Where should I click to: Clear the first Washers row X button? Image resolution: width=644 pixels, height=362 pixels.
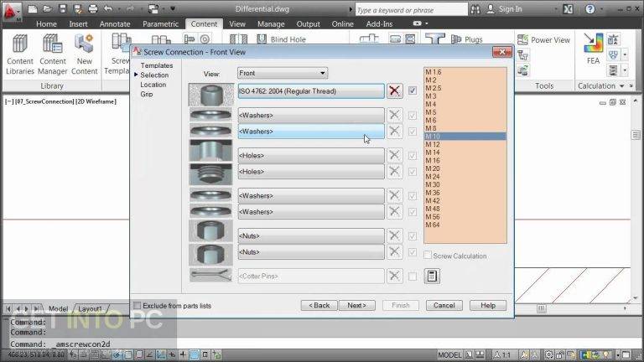(394, 115)
